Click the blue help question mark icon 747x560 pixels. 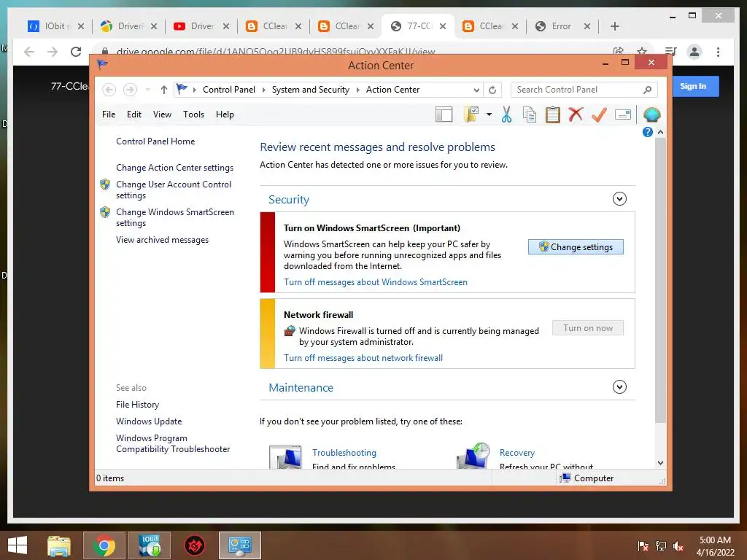coord(648,132)
